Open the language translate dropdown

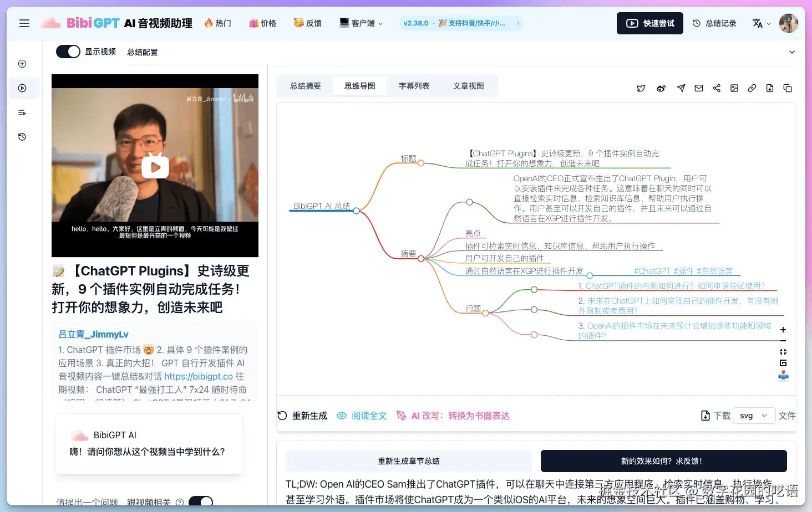761,23
